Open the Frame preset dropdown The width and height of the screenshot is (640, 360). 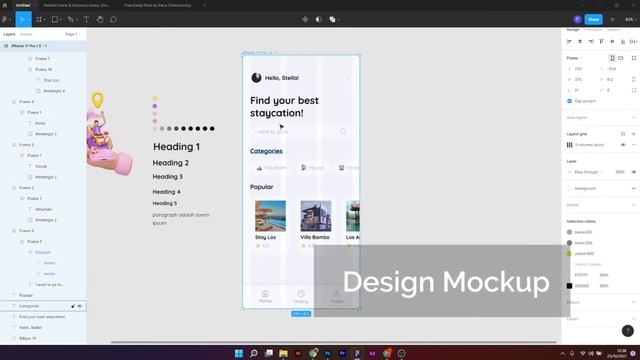pos(574,58)
